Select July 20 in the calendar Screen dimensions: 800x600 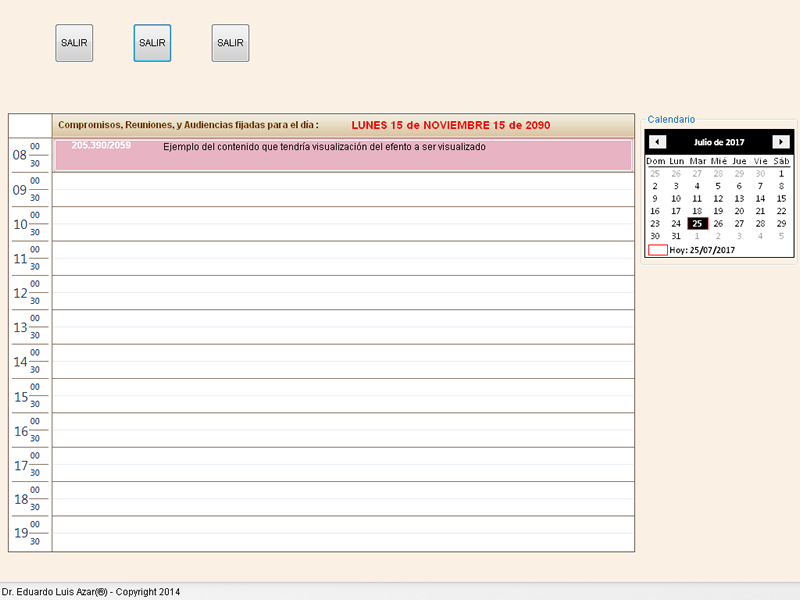739,211
